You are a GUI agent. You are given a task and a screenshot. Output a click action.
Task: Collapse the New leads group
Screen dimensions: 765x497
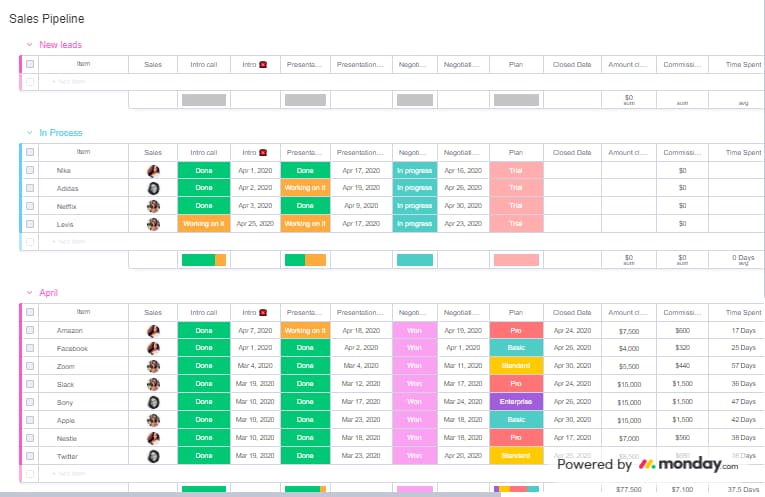pyautogui.click(x=29, y=44)
